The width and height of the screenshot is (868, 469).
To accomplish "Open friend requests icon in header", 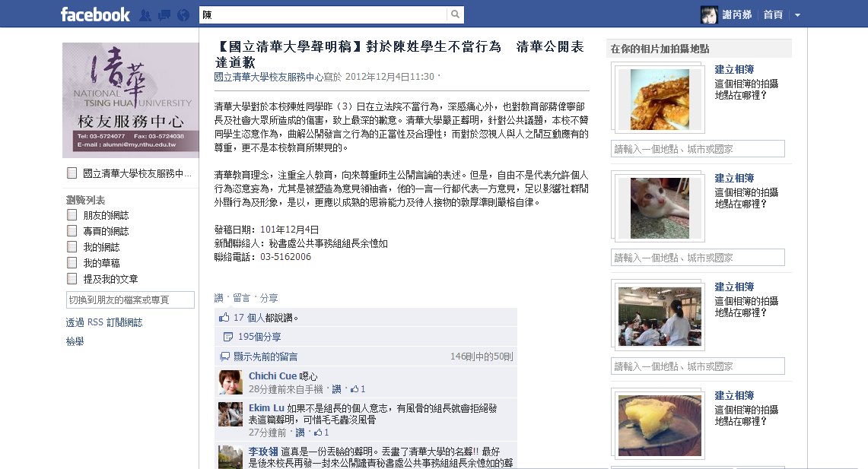I will pos(145,15).
